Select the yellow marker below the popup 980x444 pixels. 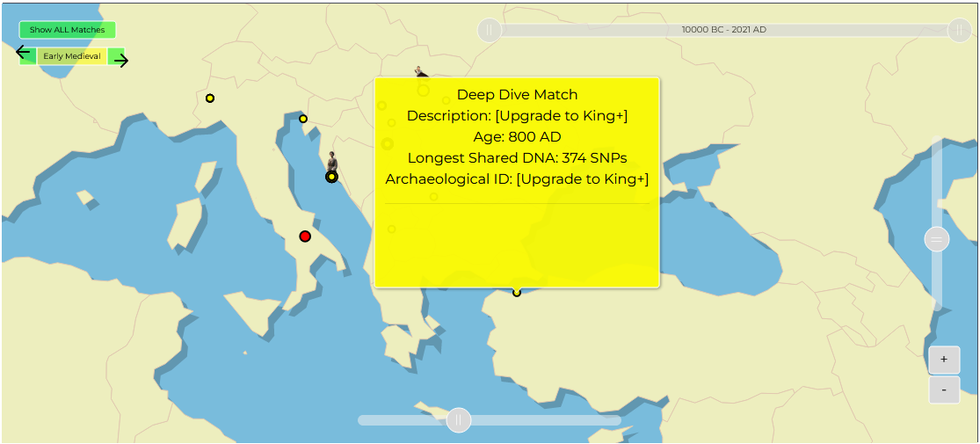[x=517, y=293]
